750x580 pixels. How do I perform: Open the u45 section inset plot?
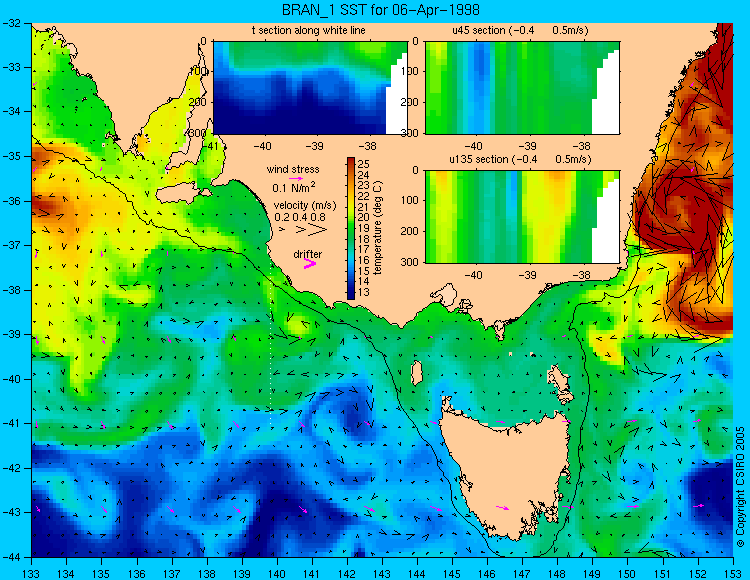tap(522, 88)
